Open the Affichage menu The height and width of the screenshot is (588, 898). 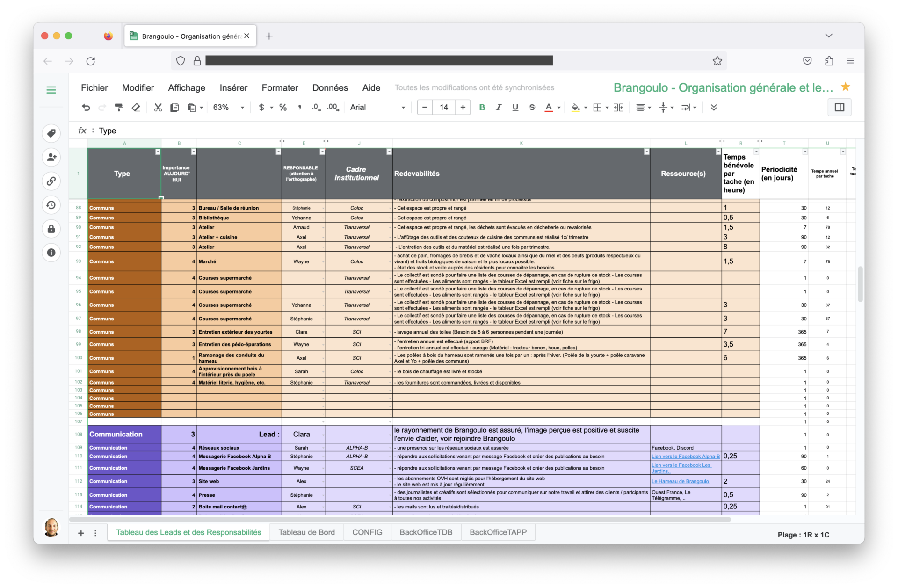(x=187, y=87)
